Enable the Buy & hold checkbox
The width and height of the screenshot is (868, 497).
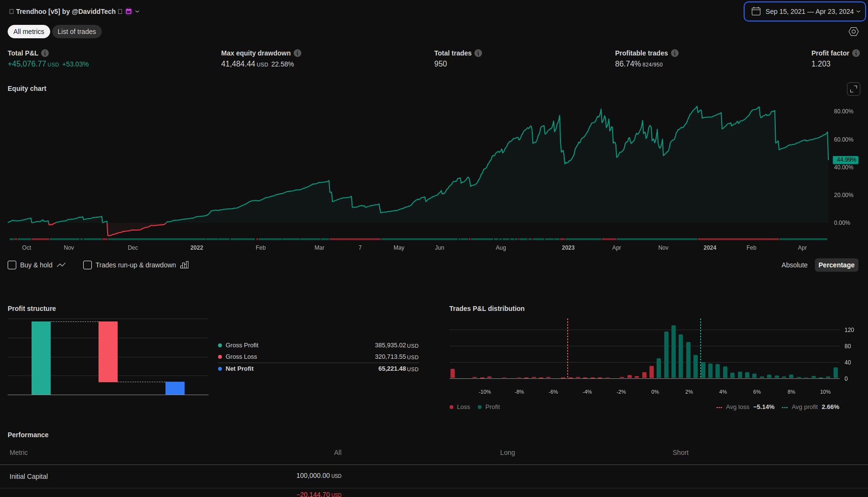(x=12, y=265)
